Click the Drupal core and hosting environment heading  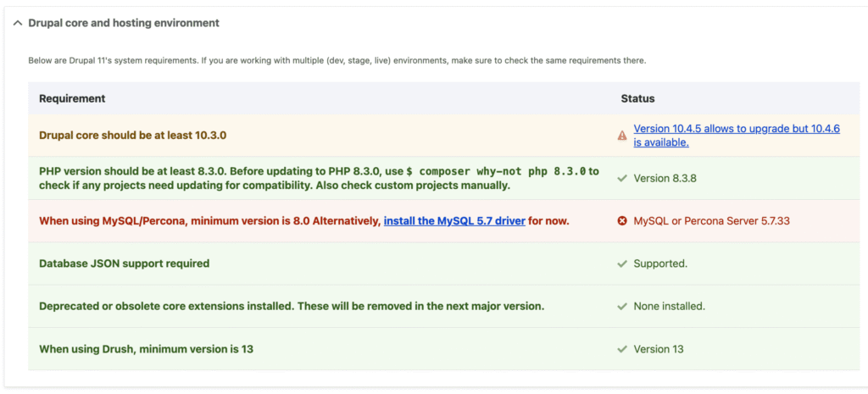coord(124,24)
